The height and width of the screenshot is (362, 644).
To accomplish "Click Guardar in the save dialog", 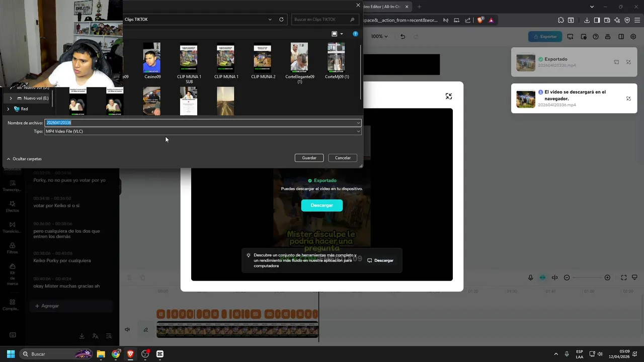I will tap(309, 158).
